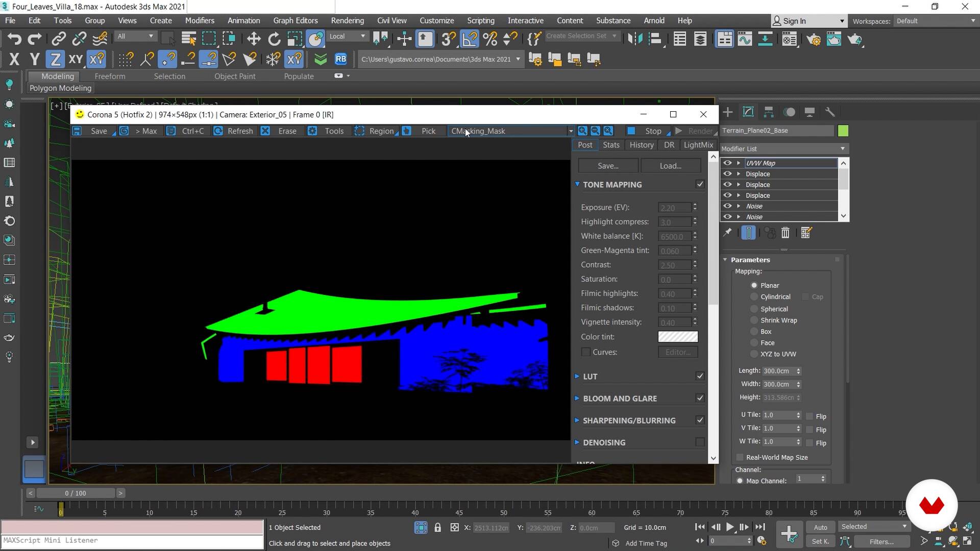Toggle the TONE MAPPING checkbox
Image resolution: width=980 pixels, height=551 pixels.
700,184
